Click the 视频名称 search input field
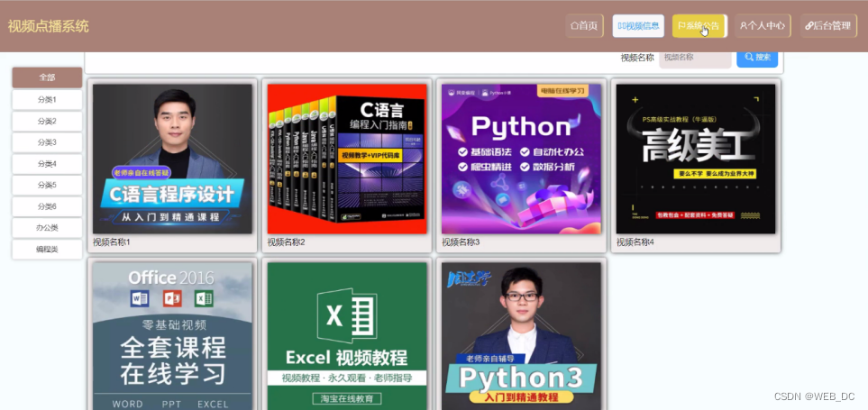The width and height of the screenshot is (868, 410). click(695, 58)
